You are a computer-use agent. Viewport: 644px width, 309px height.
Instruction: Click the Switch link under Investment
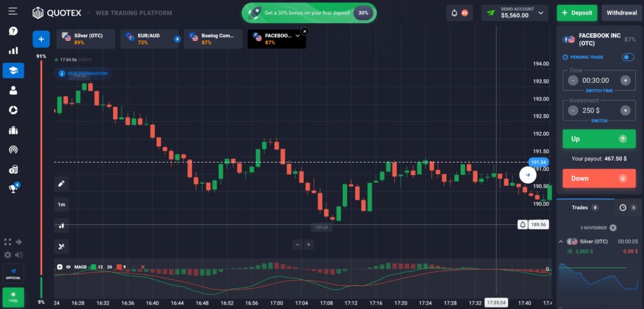(599, 121)
